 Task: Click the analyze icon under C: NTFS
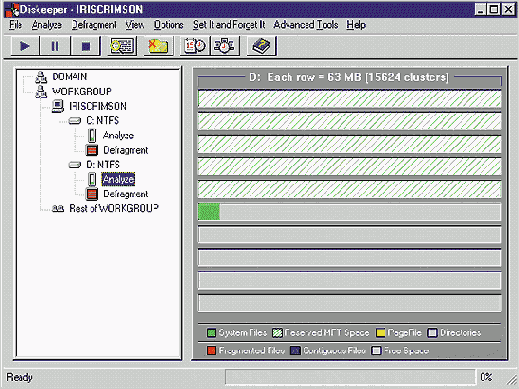pyautogui.click(x=92, y=135)
